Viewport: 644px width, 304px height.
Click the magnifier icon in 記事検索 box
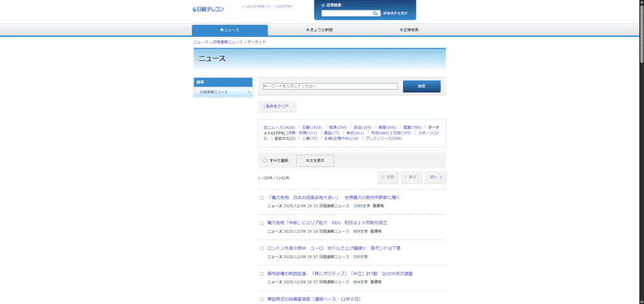pos(375,14)
